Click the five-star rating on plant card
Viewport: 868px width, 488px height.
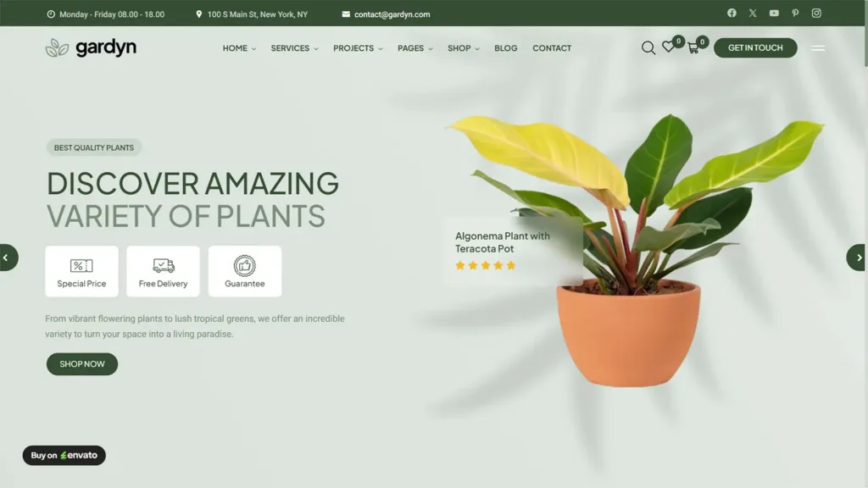tap(486, 265)
